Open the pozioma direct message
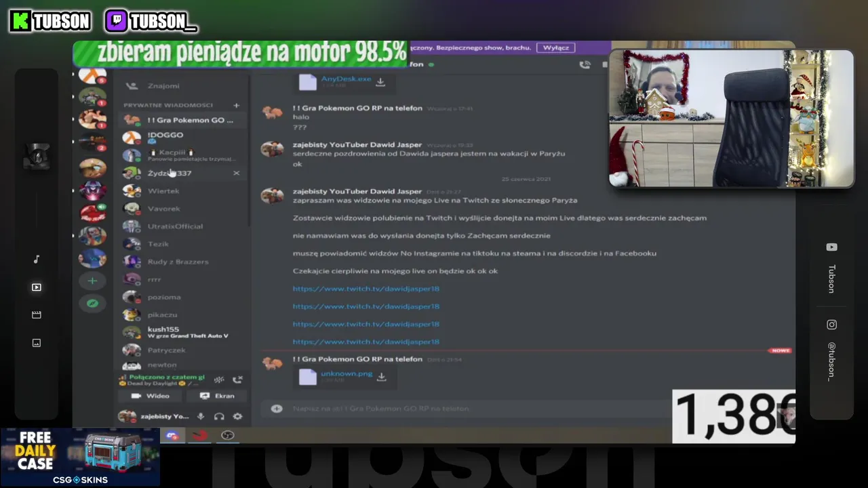Screen dimensions: 868x488 [x=182, y=297]
